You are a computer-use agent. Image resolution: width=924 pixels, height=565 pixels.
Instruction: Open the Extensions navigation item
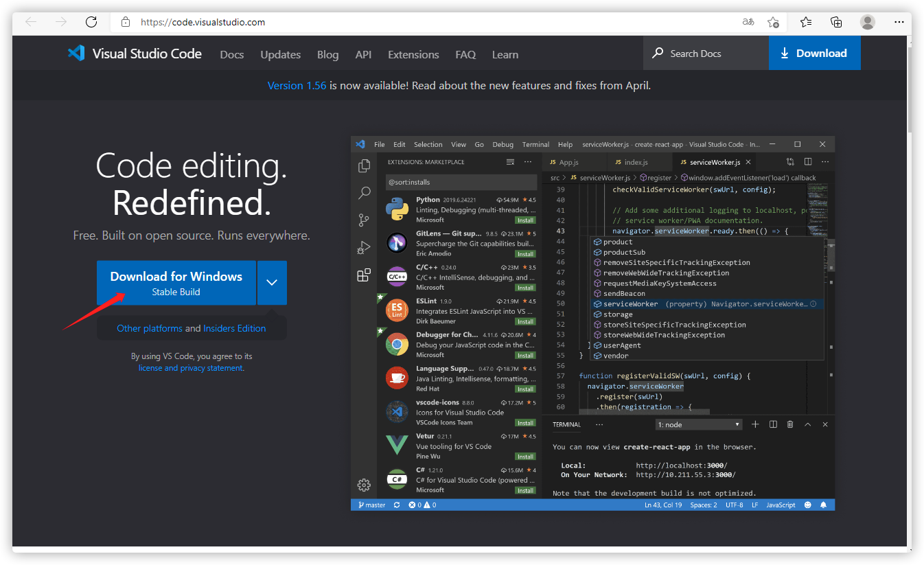click(x=413, y=54)
